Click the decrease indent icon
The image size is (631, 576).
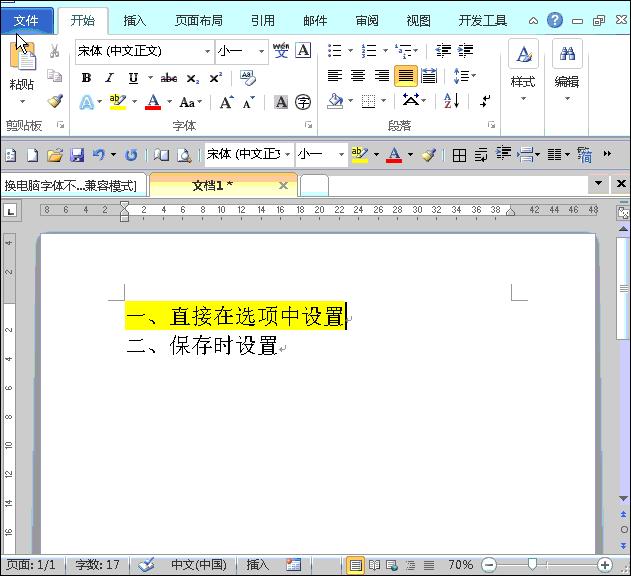[x=443, y=51]
